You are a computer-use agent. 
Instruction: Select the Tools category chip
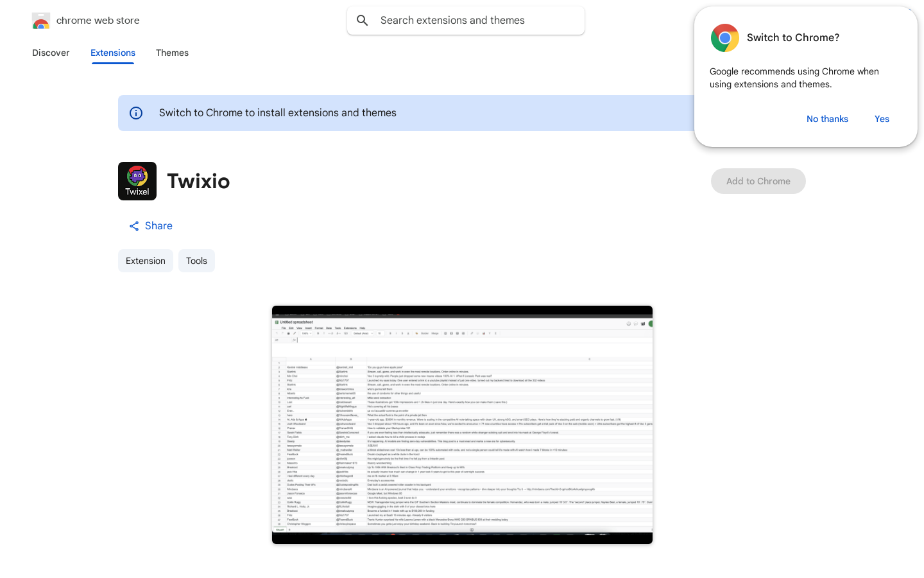point(196,261)
